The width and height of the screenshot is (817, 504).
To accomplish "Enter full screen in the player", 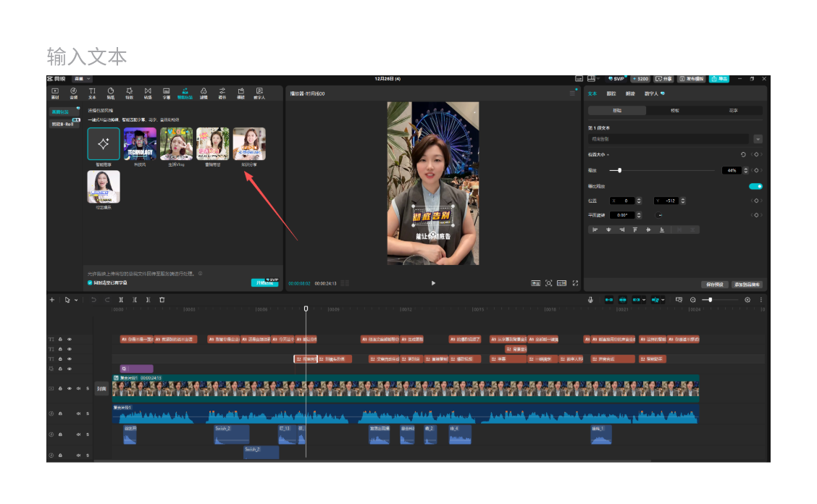I will click(576, 283).
